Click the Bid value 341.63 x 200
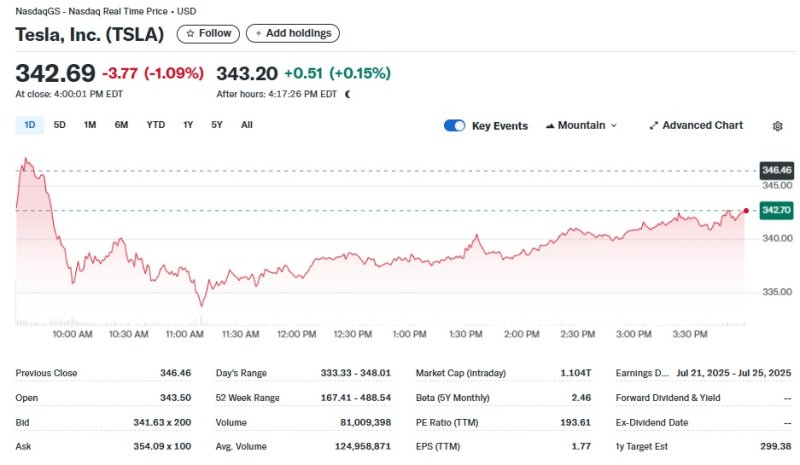The width and height of the screenshot is (800, 465). tap(162, 423)
